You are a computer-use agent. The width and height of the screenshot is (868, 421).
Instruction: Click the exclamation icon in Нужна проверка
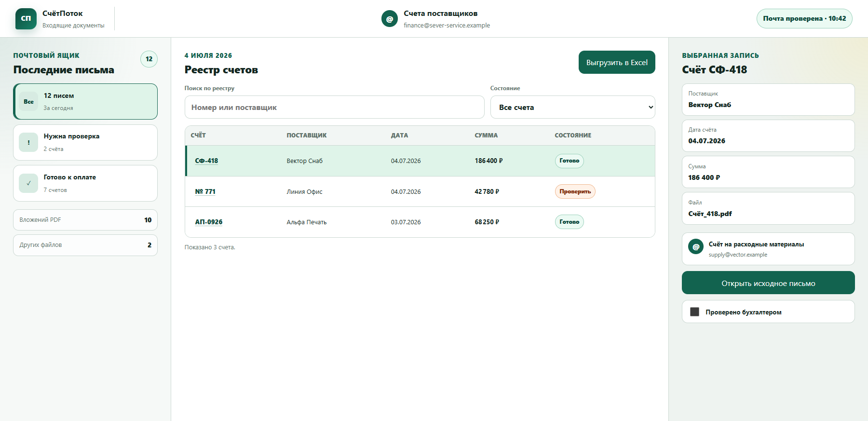[28, 142]
